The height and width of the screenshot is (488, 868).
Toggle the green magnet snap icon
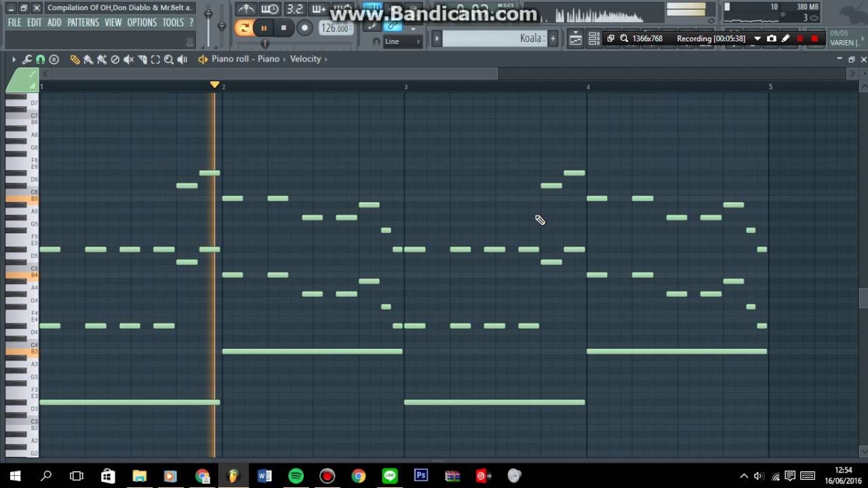40,60
